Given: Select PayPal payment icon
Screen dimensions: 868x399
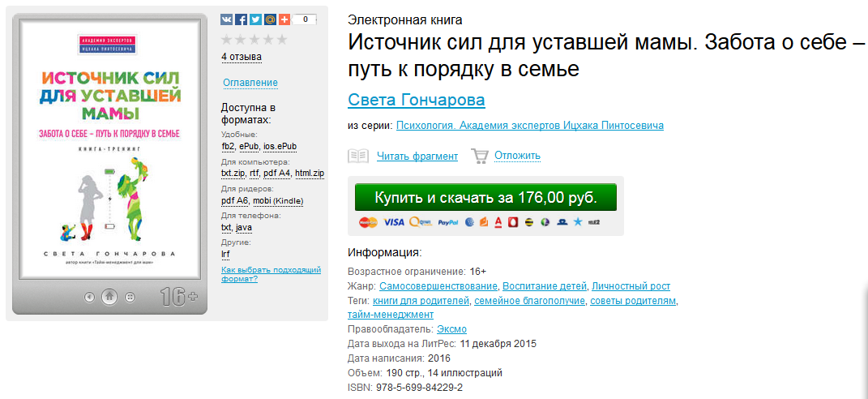Looking at the screenshot, I should pos(448,222).
